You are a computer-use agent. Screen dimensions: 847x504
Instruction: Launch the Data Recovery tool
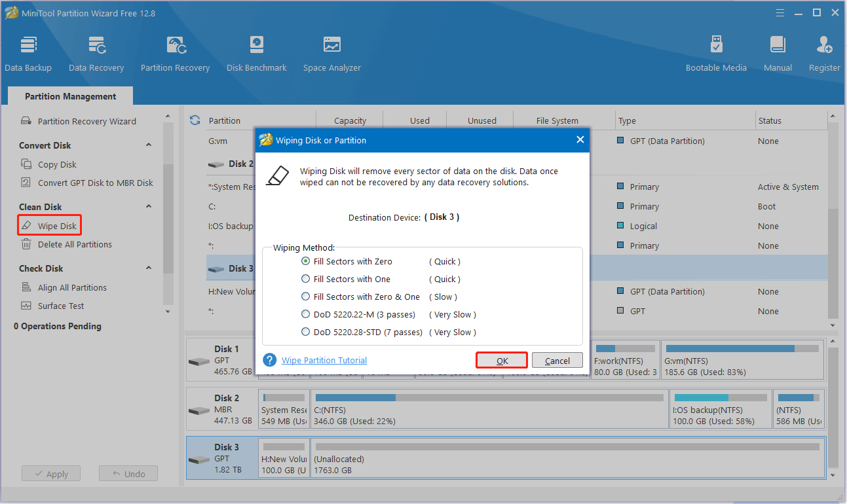[x=96, y=54]
